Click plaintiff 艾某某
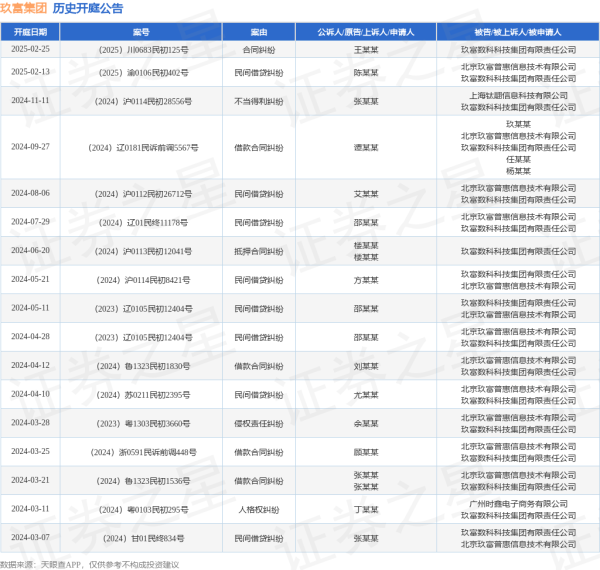Viewport: 600px width, 570px height. coord(366,194)
